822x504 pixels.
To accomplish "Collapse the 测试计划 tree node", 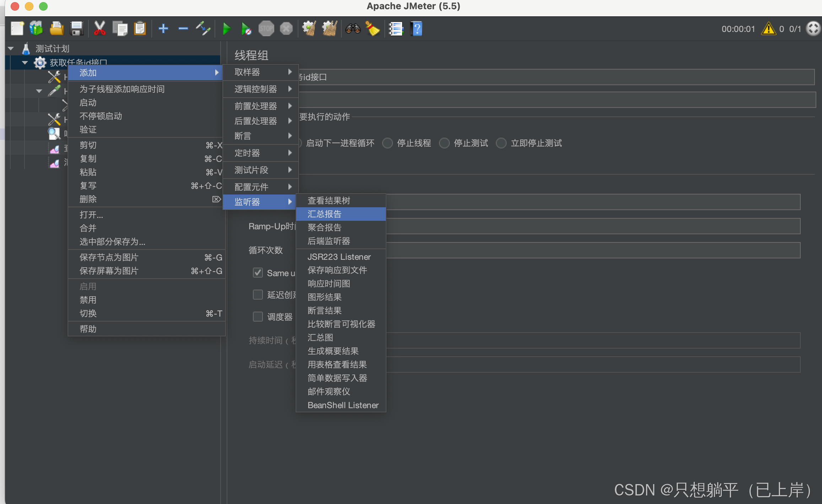I will click(x=11, y=49).
